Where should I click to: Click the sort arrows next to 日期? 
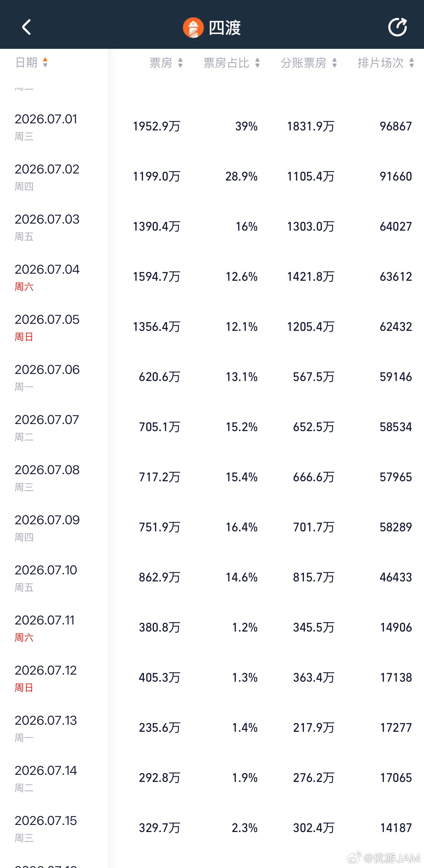click(x=45, y=62)
